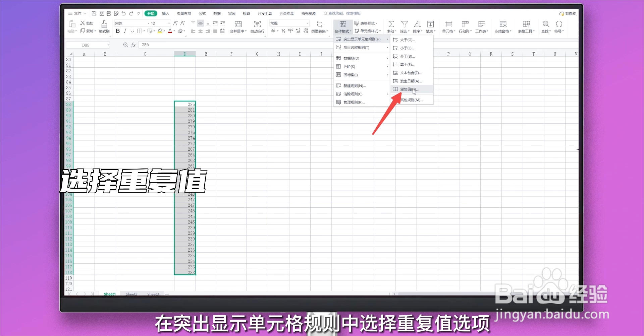Click the Print Preview icon
The width and height of the screenshot is (644, 336).
[x=116, y=13]
